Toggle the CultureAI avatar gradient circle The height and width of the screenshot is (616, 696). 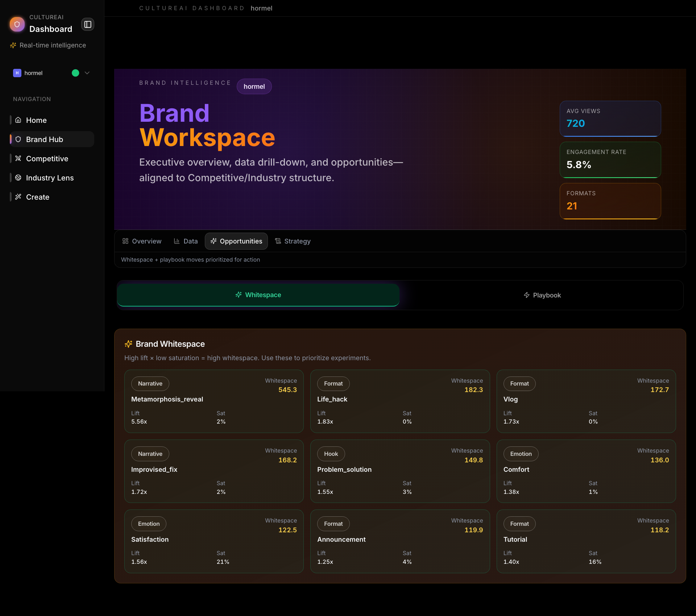(17, 24)
